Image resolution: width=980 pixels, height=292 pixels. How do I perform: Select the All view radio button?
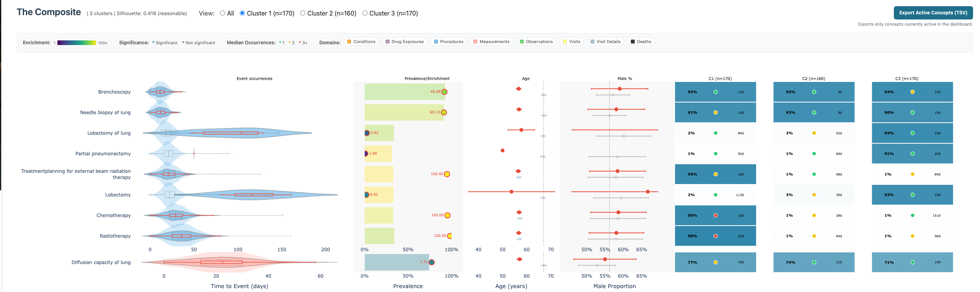(x=222, y=13)
